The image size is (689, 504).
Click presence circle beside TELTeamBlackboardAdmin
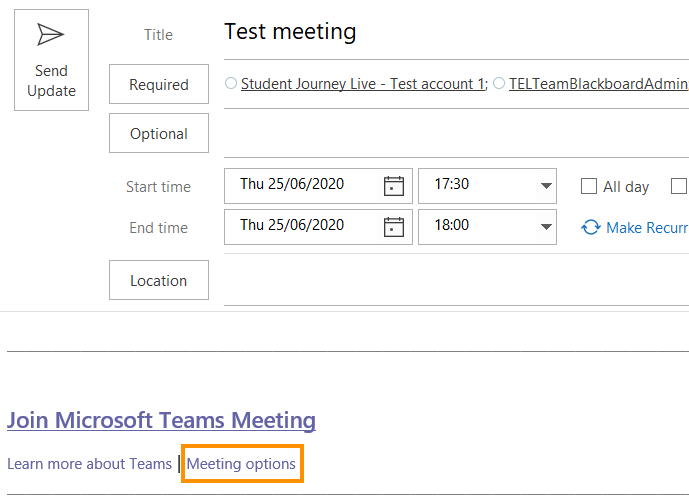(x=499, y=84)
